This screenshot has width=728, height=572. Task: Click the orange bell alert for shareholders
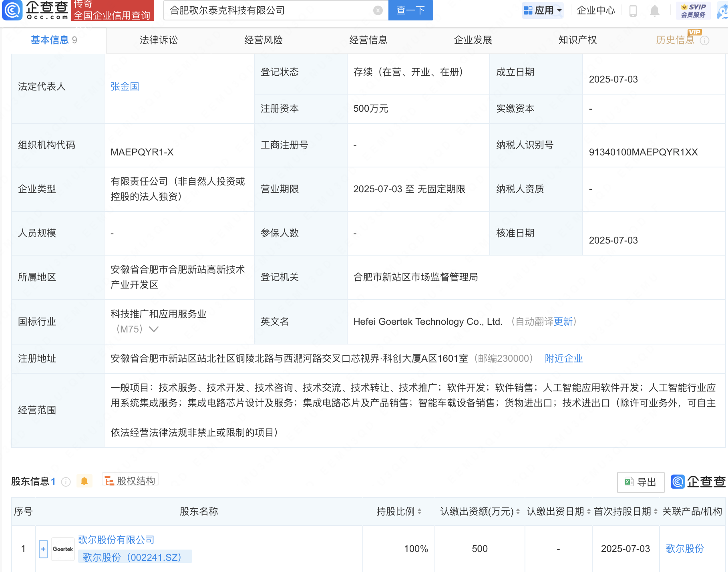tap(84, 481)
